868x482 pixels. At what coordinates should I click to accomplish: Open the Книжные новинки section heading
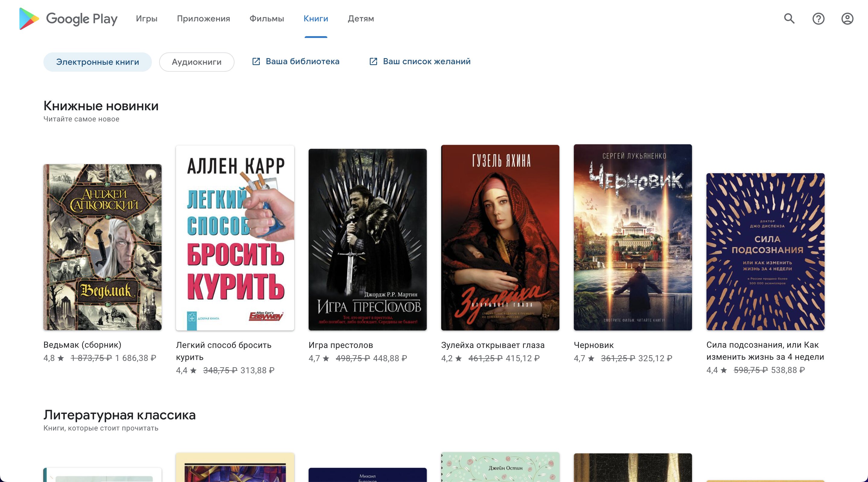point(101,106)
